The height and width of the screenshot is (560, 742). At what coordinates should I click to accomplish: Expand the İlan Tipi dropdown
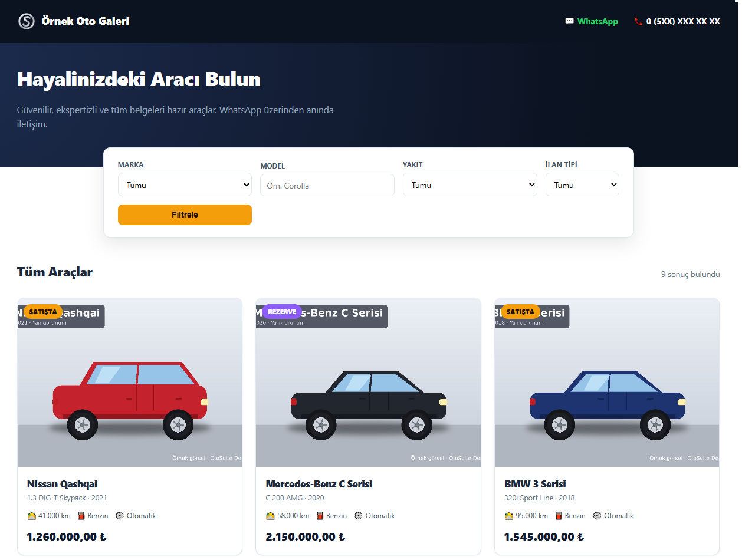(582, 185)
